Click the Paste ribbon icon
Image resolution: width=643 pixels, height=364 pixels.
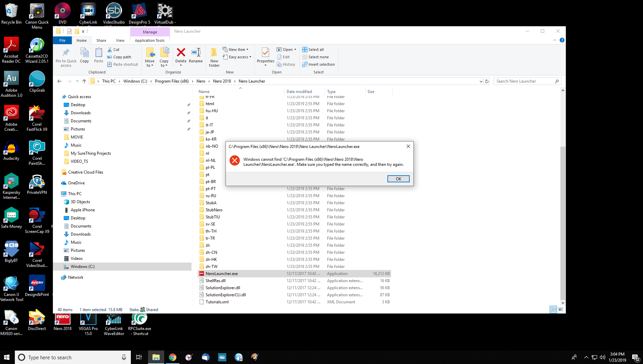(x=98, y=53)
